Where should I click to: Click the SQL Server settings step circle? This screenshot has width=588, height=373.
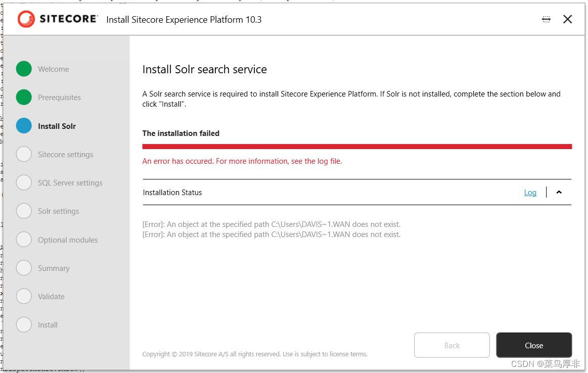pyautogui.click(x=24, y=182)
